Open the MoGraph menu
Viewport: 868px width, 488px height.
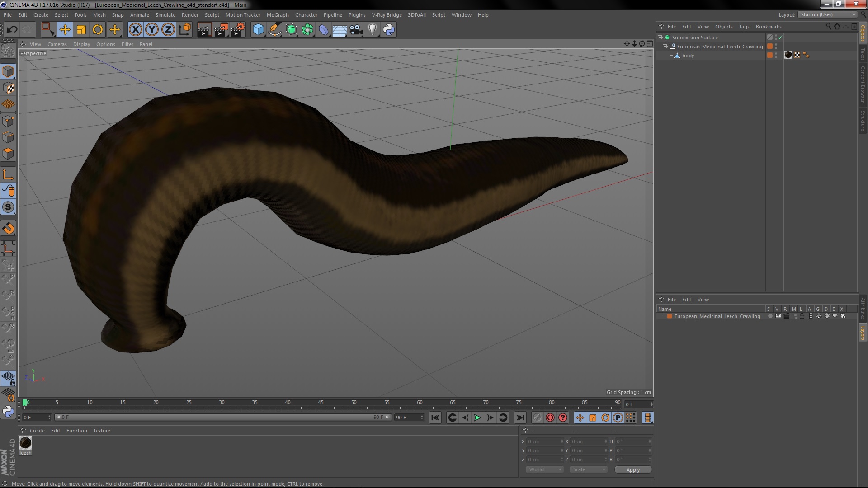point(277,15)
